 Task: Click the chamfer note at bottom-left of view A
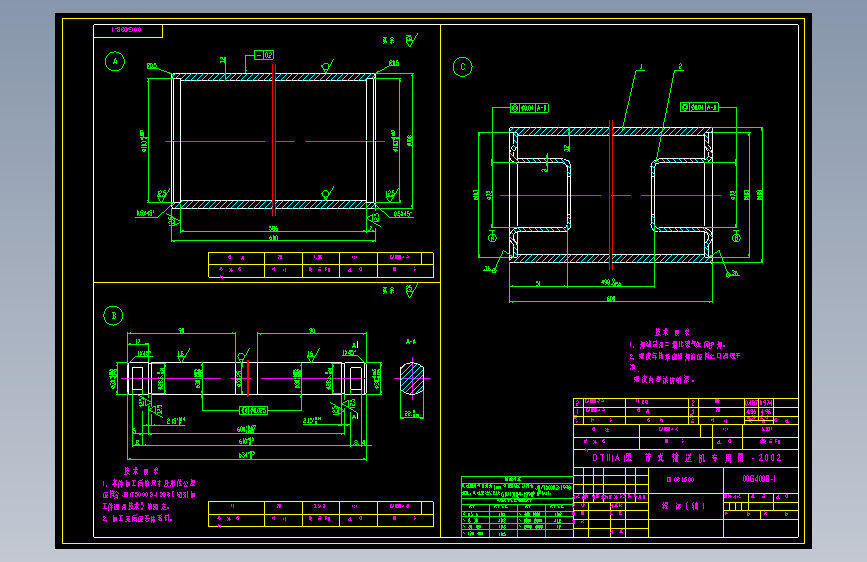pos(147,213)
